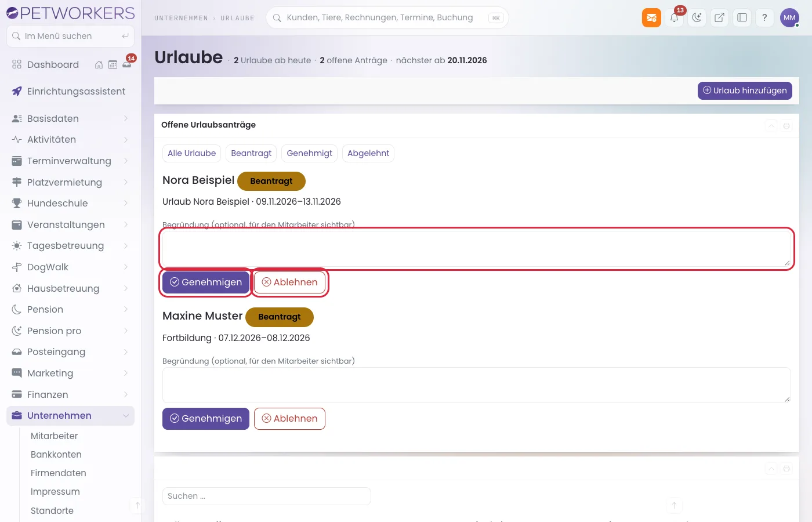Expand the Marketing menu
812x522 pixels.
point(70,373)
